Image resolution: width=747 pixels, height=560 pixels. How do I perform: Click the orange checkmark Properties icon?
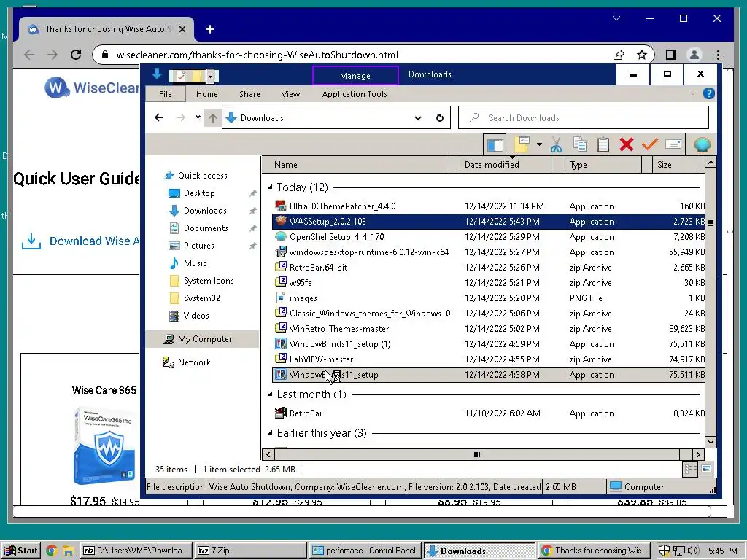(x=650, y=144)
